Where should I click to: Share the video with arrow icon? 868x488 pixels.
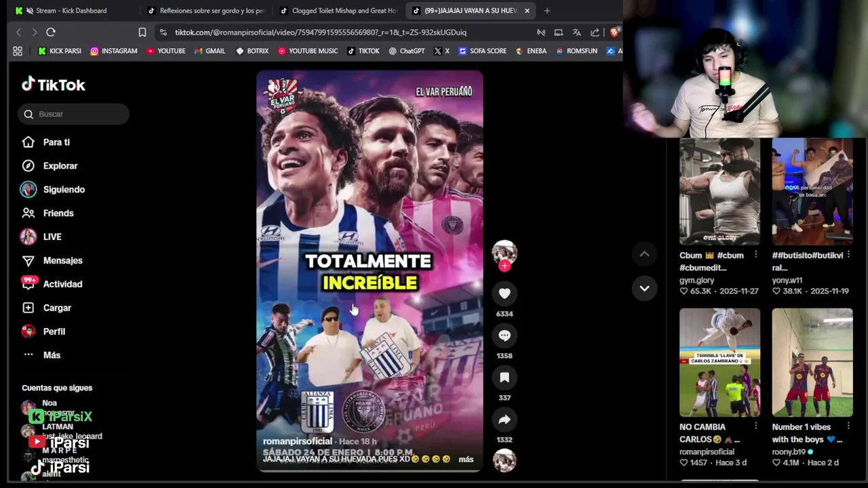(x=505, y=420)
